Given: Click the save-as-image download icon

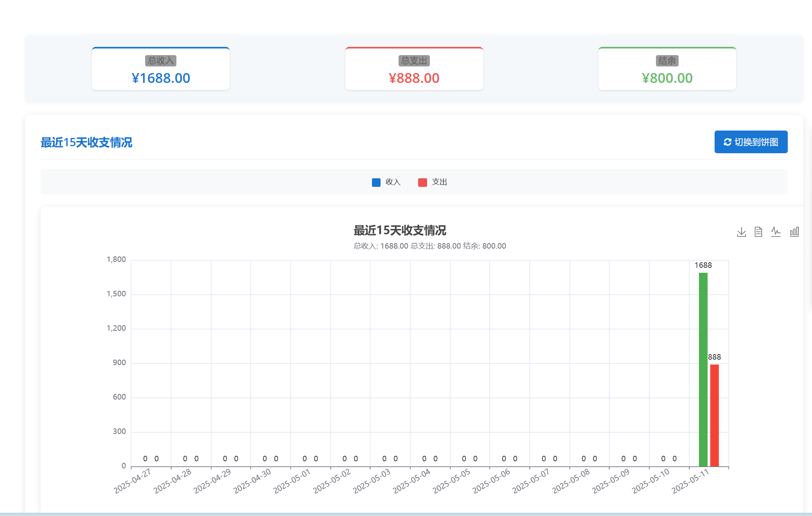Looking at the screenshot, I should pos(741,232).
